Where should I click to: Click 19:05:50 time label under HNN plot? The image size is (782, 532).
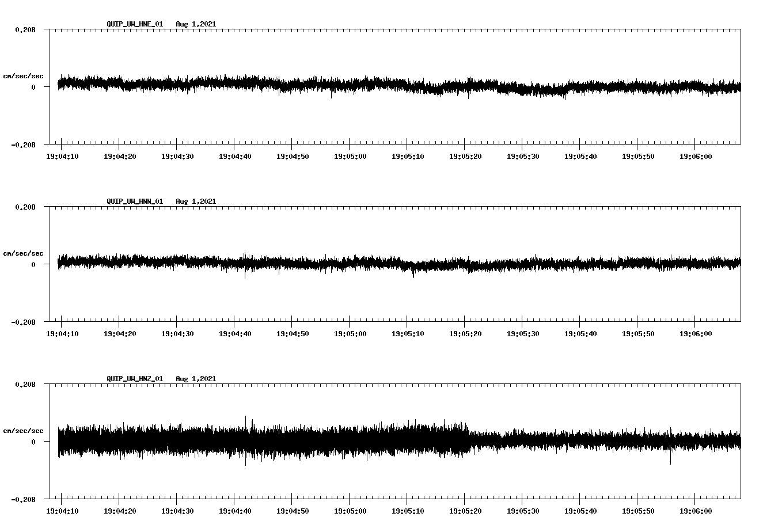(638, 333)
